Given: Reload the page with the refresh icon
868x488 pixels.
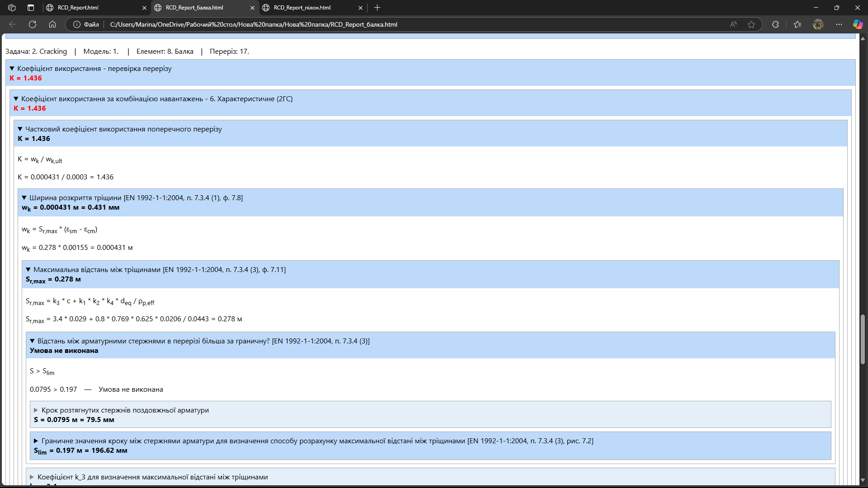Looking at the screenshot, I should (x=33, y=24).
